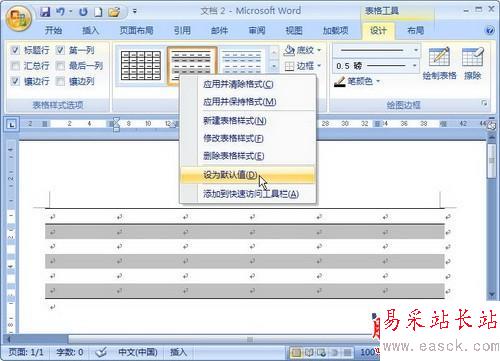
Task: Toggle the Banded Rows (镶边行) checkbox
Action: pyautogui.click(x=15, y=81)
